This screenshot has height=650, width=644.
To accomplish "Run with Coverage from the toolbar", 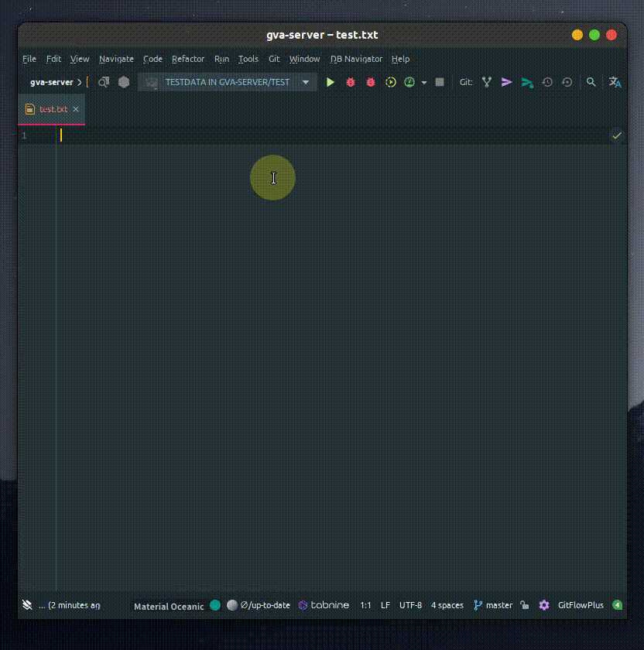I will (x=391, y=82).
